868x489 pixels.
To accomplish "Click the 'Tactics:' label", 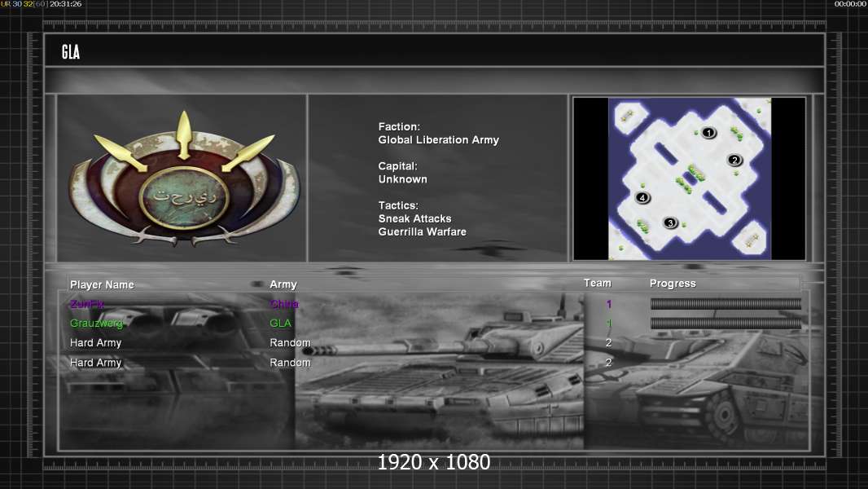I will pos(398,205).
